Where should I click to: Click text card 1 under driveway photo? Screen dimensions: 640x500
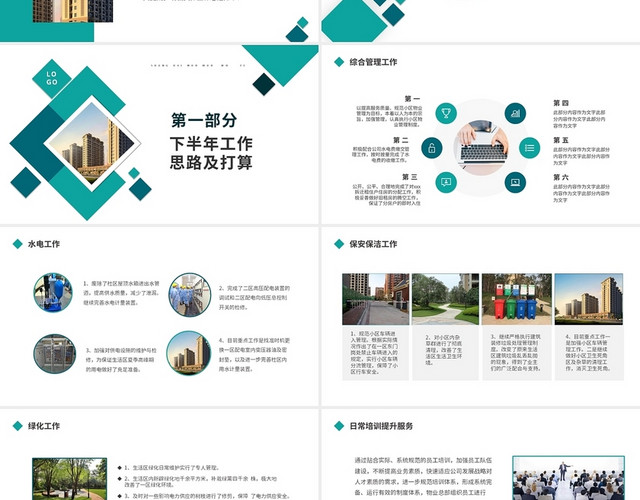[376, 353]
